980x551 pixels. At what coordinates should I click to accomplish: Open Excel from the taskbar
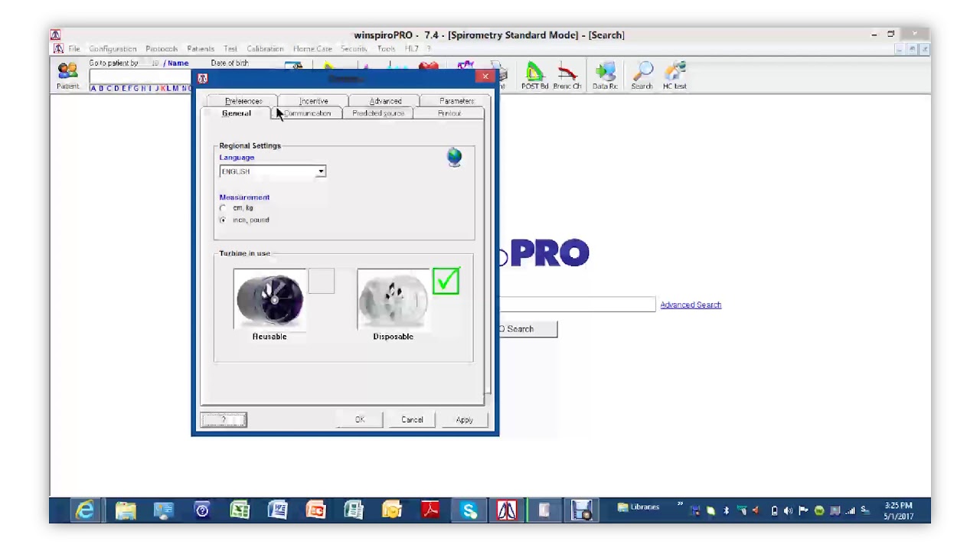tap(240, 510)
